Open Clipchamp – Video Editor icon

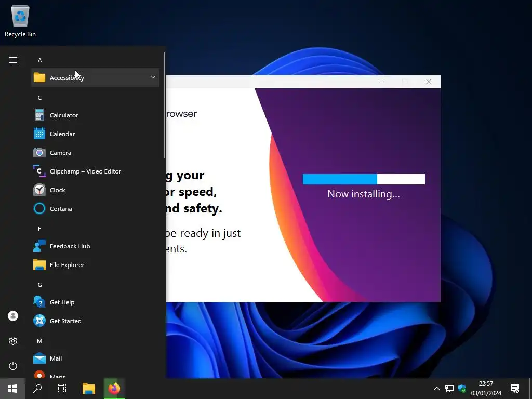coord(39,171)
